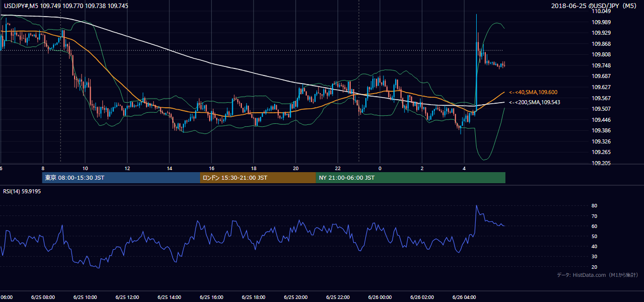The width and height of the screenshot is (644, 302).
Task: Click the orange 40 SMA 109.600 label
Action: (x=533, y=92)
